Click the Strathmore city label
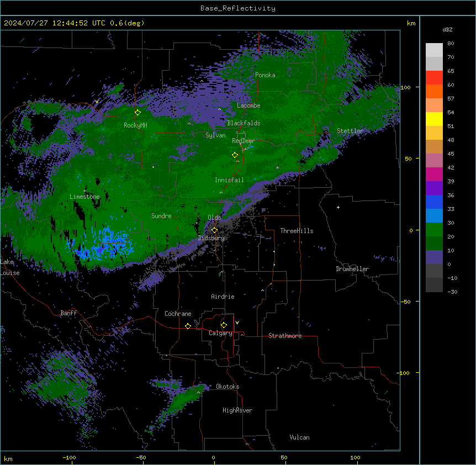This screenshot has width=476, height=465. (x=285, y=336)
